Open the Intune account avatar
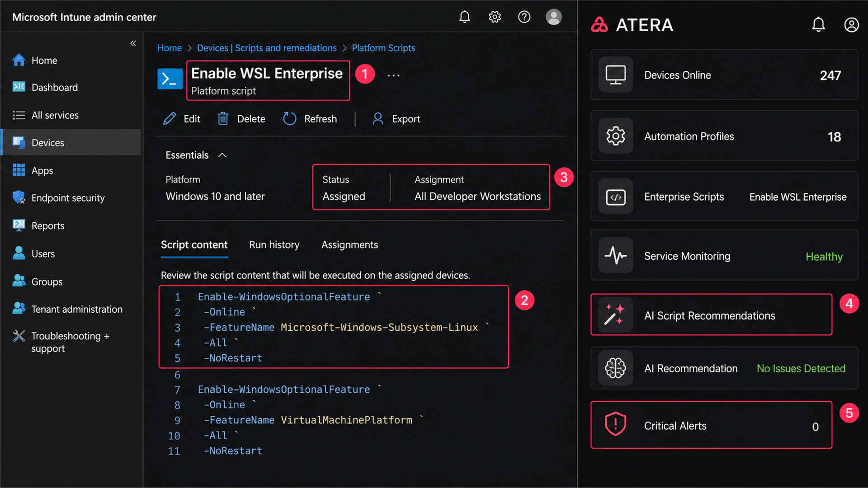Image resolution: width=868 pixels, height=488 pixels. click(x=553, y=17)
